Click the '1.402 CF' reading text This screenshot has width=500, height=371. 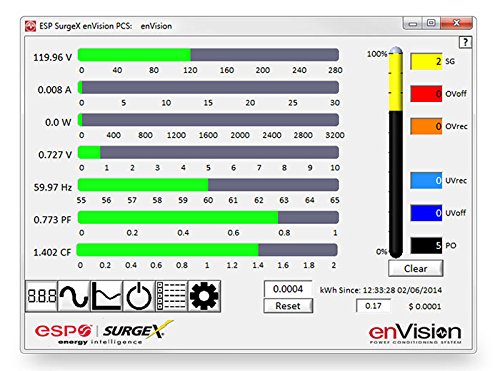point(52,252)
